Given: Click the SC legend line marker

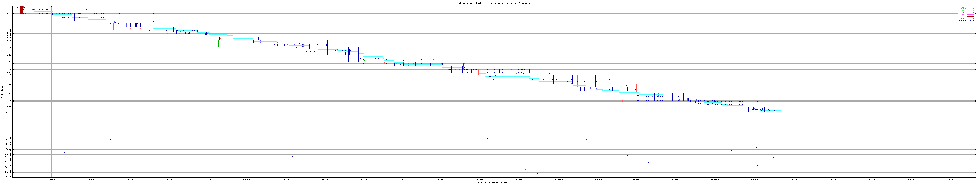Looking at the screenshot, I should coord(970,16).
